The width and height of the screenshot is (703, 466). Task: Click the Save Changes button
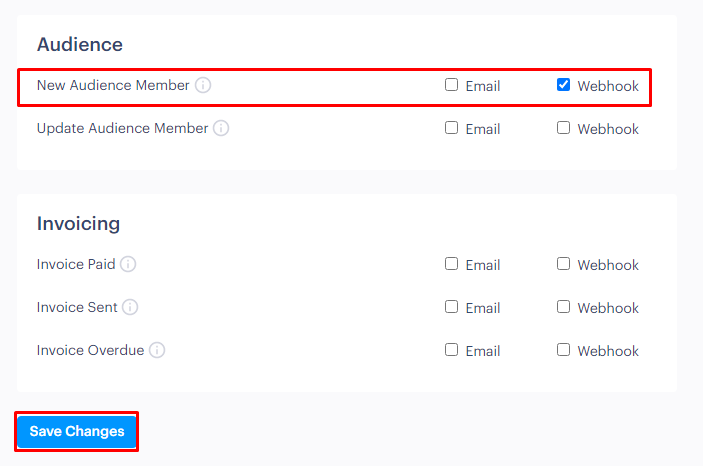[x=77, y=431]
